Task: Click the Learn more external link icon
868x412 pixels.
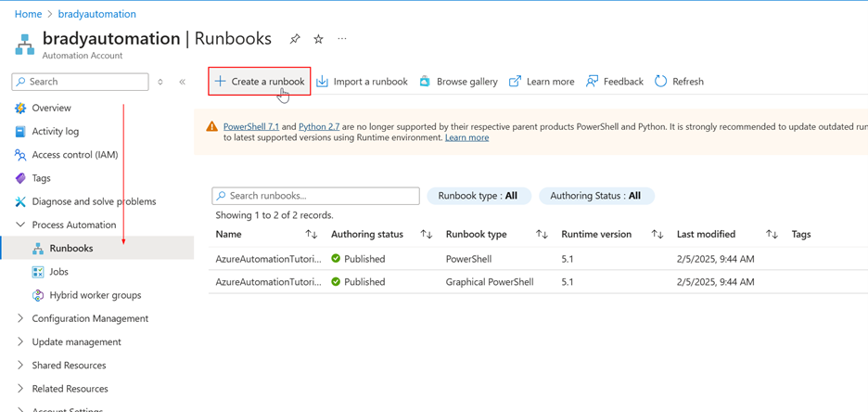Action: coord(515,82)
